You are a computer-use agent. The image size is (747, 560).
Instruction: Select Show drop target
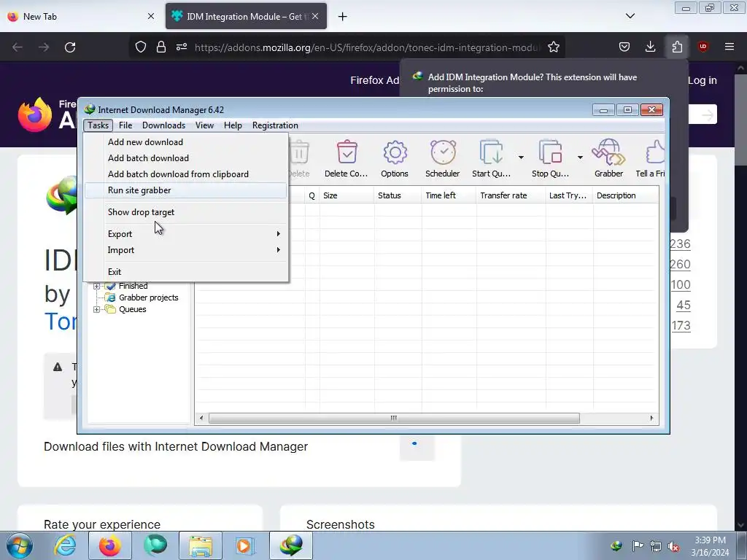[186, 212]
